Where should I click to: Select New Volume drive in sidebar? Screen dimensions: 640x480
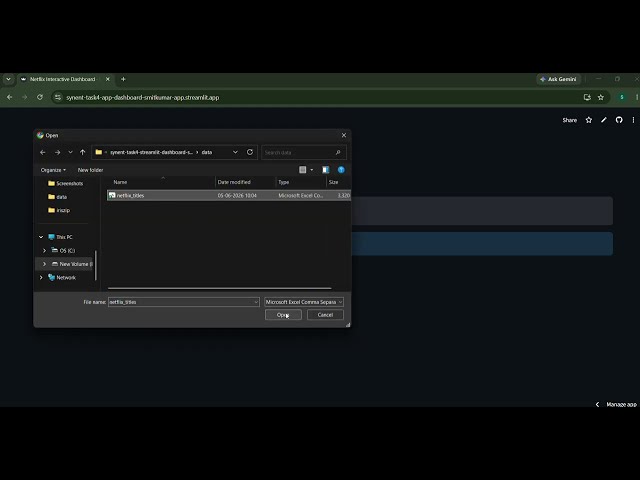(x=72, y=264)
